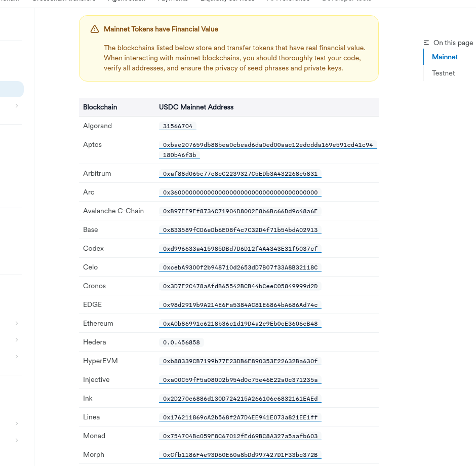Jump to the Mainnet section link
The image size is (476, 466).
[445, 57]
